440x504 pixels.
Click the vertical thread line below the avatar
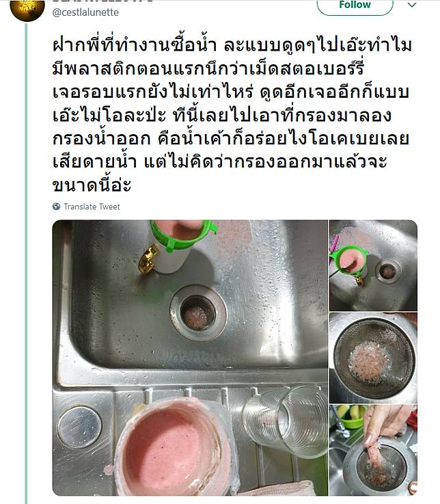[x=26, y=263]
